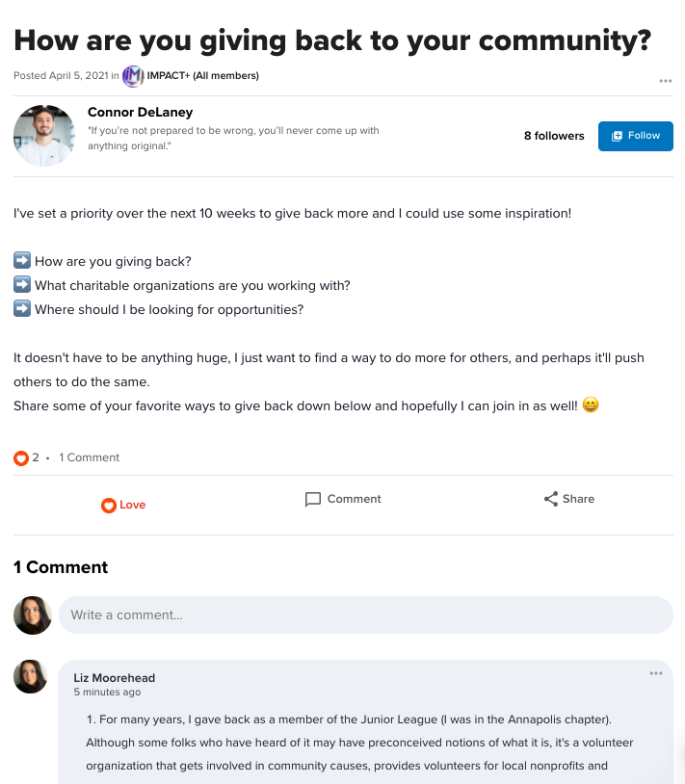The image size is (685, 784).
Task: Open the 1 Comment count link
Action: [90, 457]
